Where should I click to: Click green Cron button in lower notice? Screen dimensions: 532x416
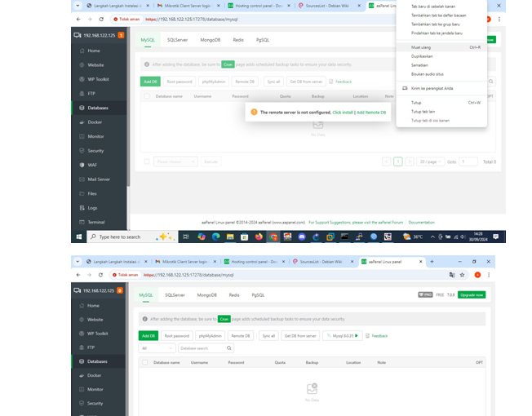tap(224, 319)
